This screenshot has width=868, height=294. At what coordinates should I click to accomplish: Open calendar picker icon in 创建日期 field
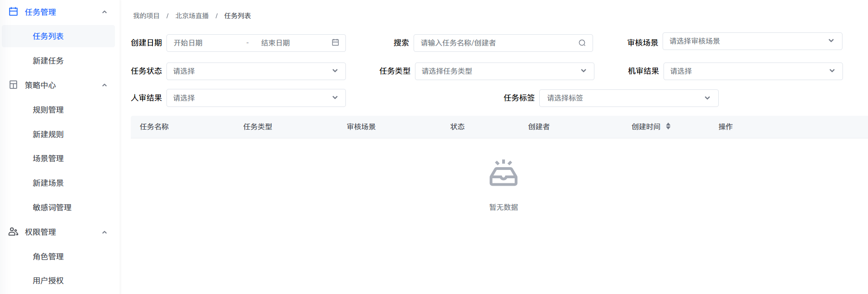335,43
